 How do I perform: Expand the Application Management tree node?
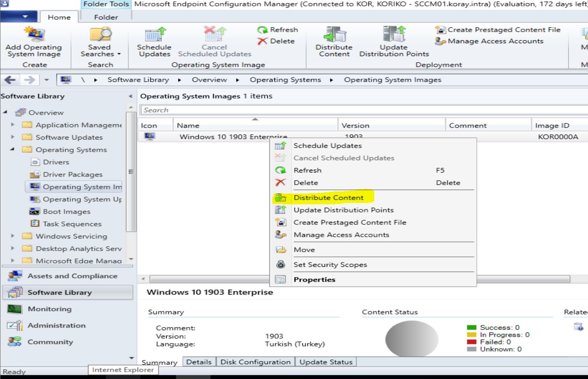[13, 125]
